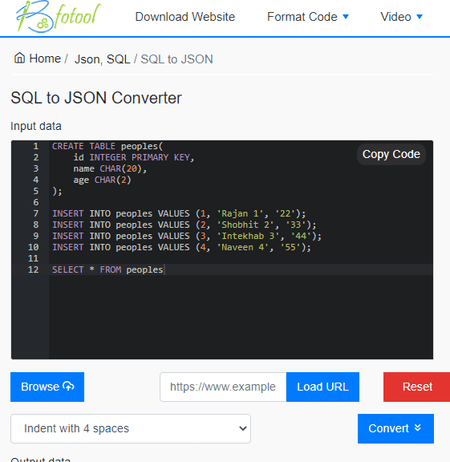Click the double chevron icon on Convert

coord(418,428)
